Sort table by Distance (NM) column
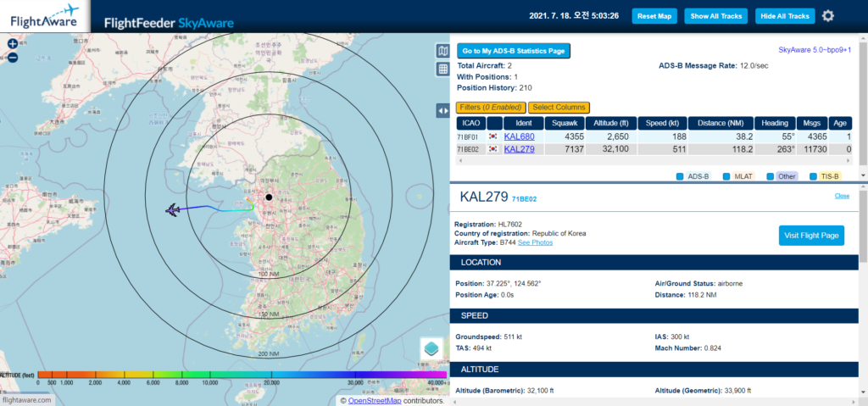868x406 pixels. tap(721, 123)
